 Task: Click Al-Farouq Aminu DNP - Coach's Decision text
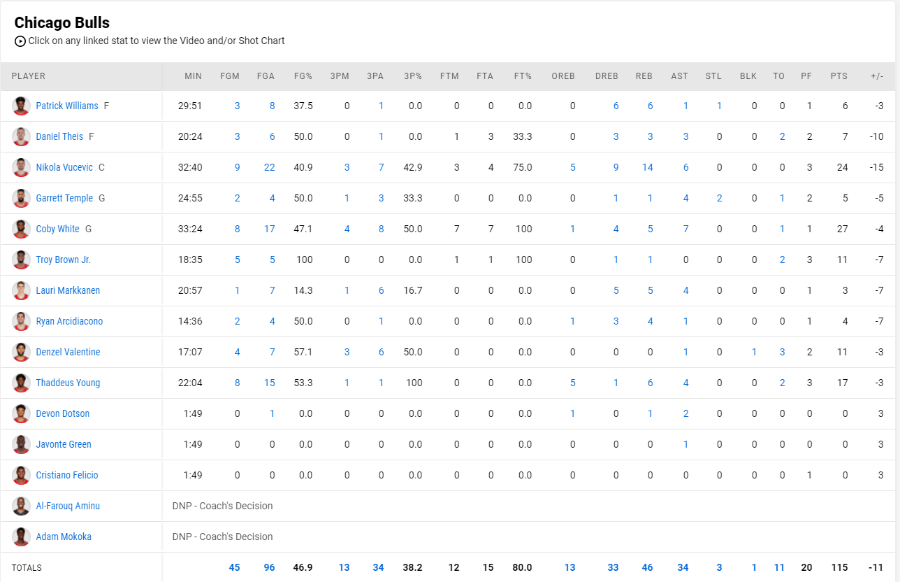pos(222,506)
